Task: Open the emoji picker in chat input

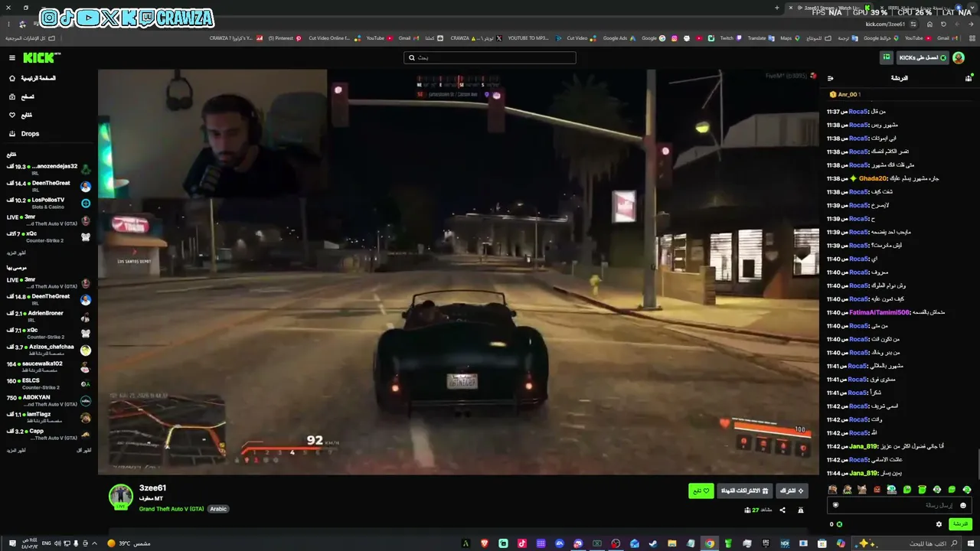Action: tap(963, 505)
